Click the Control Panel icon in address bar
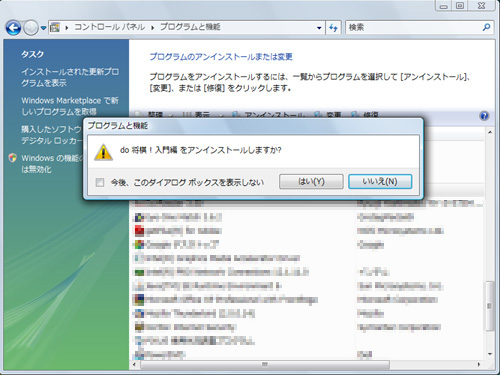The image size is (500, 375). (x=55, y=27)
